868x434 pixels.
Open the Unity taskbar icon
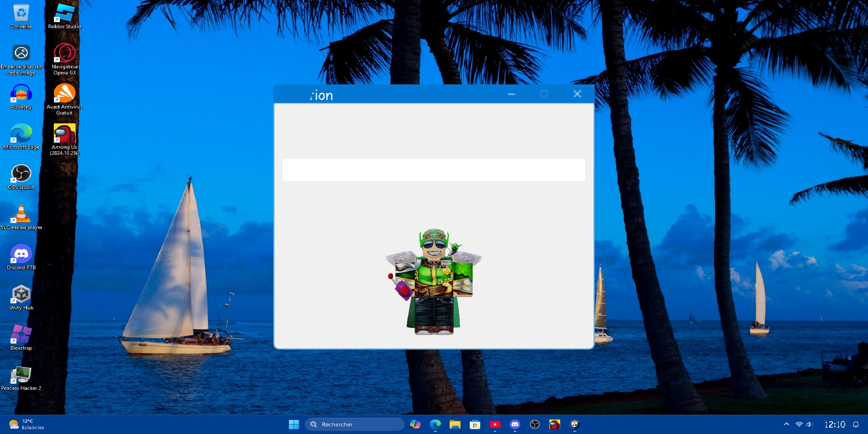tap(575, 424)
